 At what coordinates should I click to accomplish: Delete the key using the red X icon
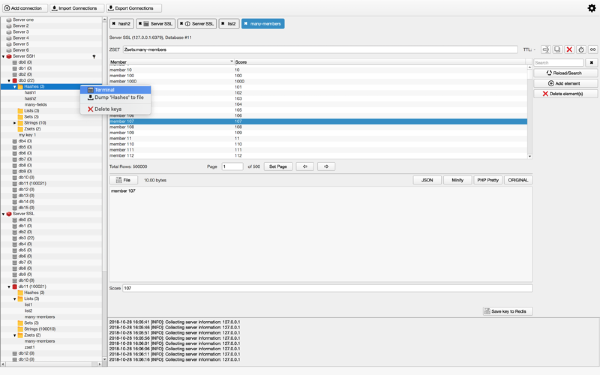tap(569, 49)
